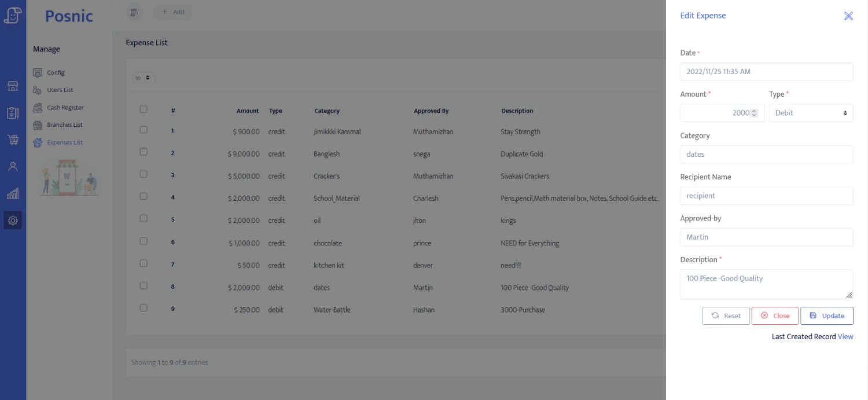868x400 pixels.
Task: Open the Type dropdown showing Debit
Action: [811, 113]
